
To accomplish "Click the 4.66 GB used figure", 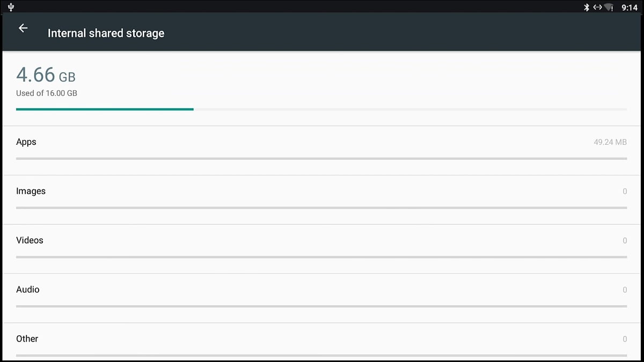I will 46,75.
